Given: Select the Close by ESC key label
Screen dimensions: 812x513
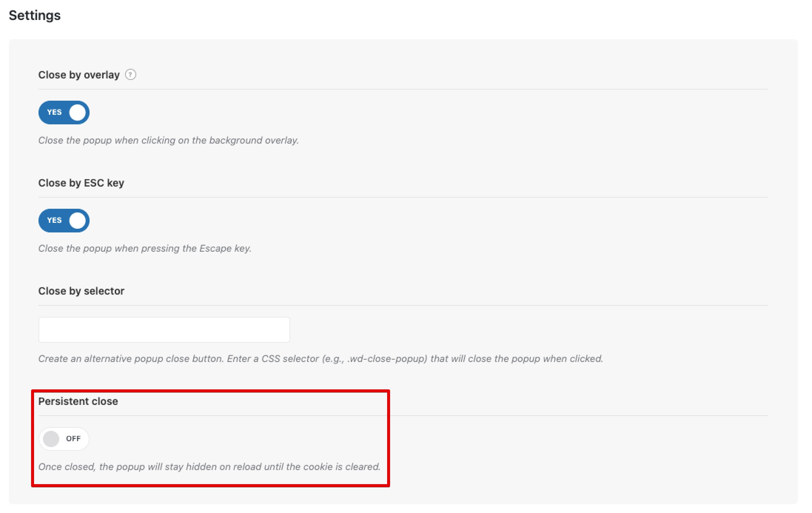Looking at the screenshot, I should 81,183.
